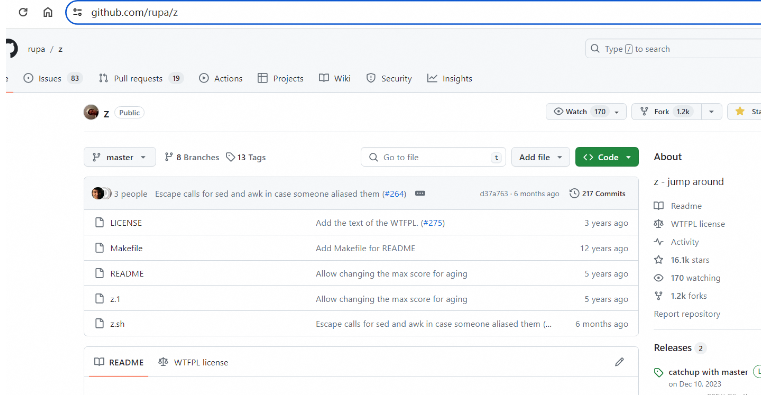
Task: Open site information icon in address bar
Action: click(77, 12)
